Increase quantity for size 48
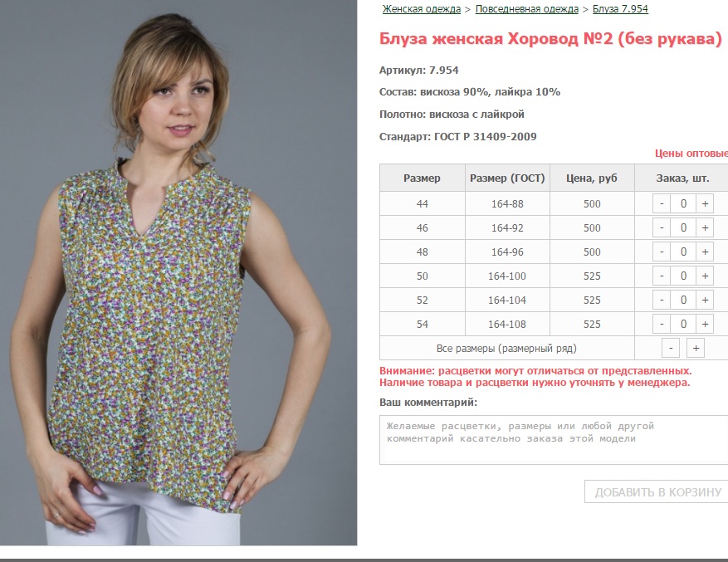 pyautogui.click(x=705, y=252)
